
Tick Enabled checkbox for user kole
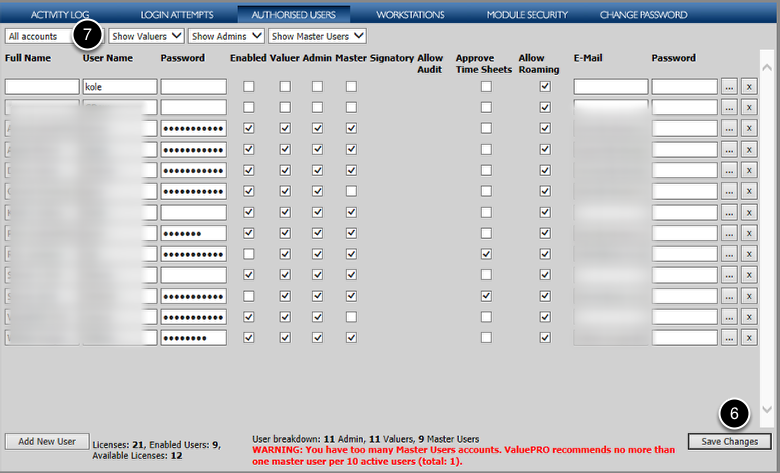coord(249,87)
